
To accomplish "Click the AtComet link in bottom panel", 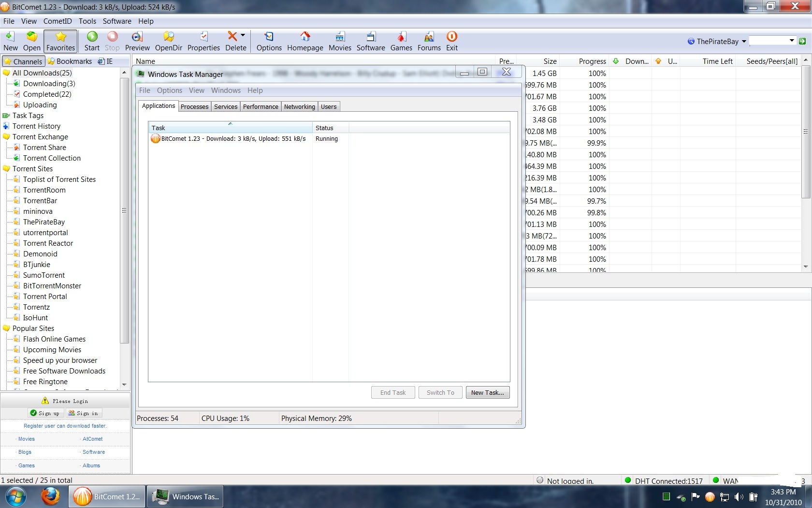I will (x=92, y=439).
